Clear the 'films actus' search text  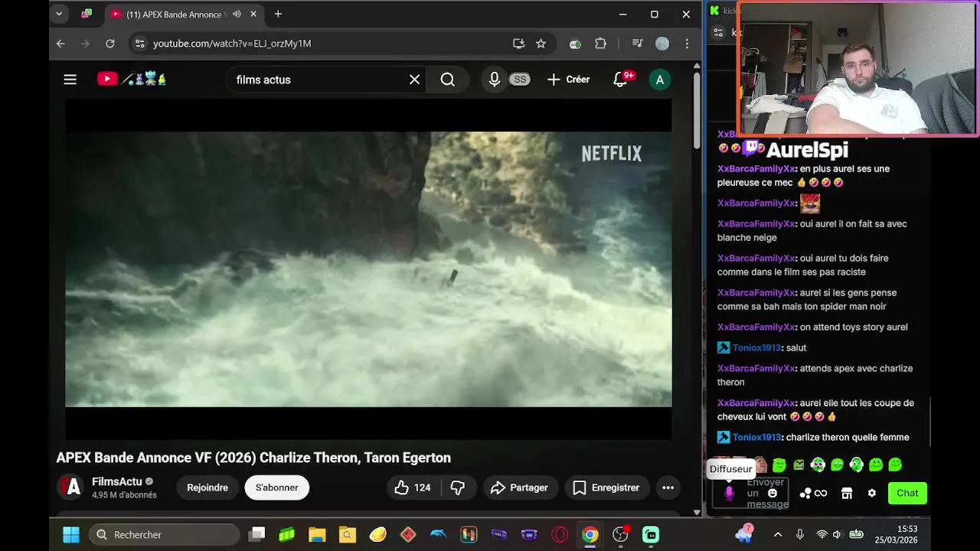click(x=414, y=80)
